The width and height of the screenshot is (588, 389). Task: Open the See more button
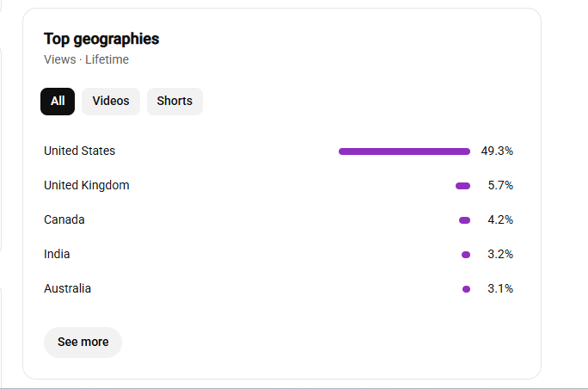tap(83, 342)
